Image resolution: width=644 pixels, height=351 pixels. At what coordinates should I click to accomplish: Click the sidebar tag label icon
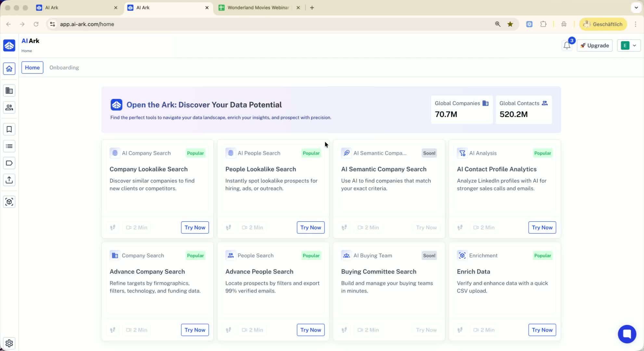click(x=9, y=163)
